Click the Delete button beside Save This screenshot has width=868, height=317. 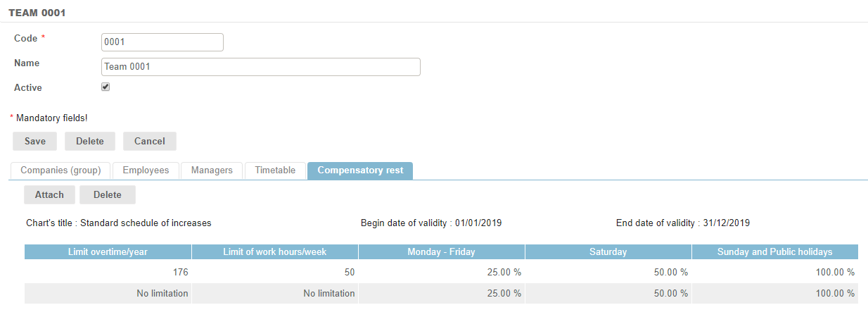coord(90,141)
